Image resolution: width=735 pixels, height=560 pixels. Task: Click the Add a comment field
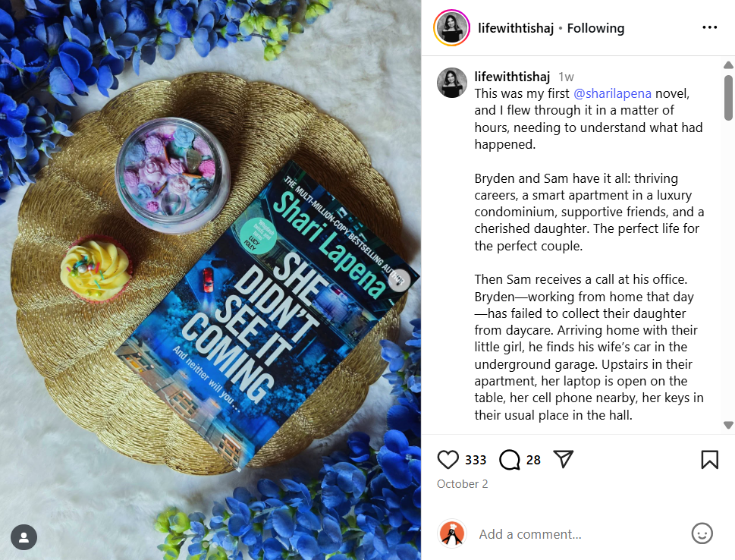[580, 534]
